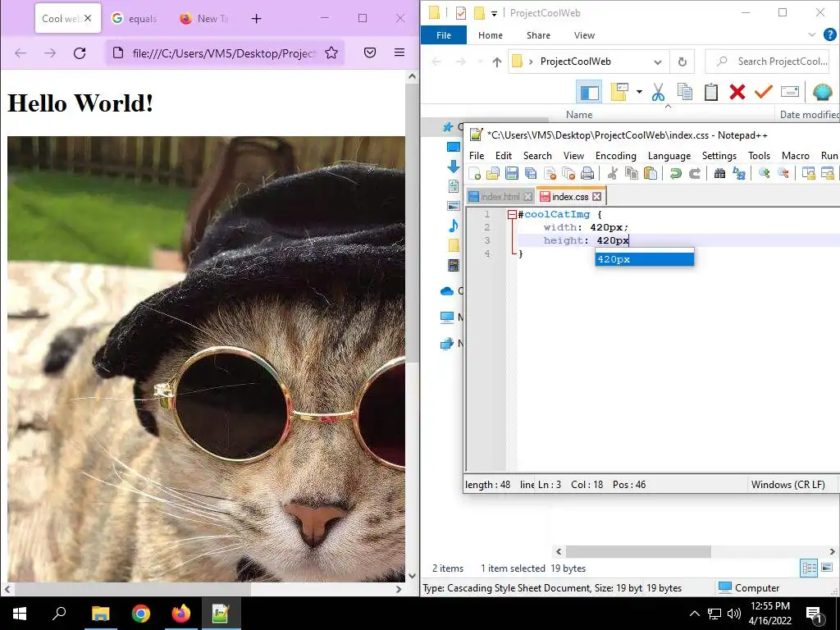Expand the Explorer ribbon chevron
The height and width of the screenshot is (630, 840).
click(812, 34)
